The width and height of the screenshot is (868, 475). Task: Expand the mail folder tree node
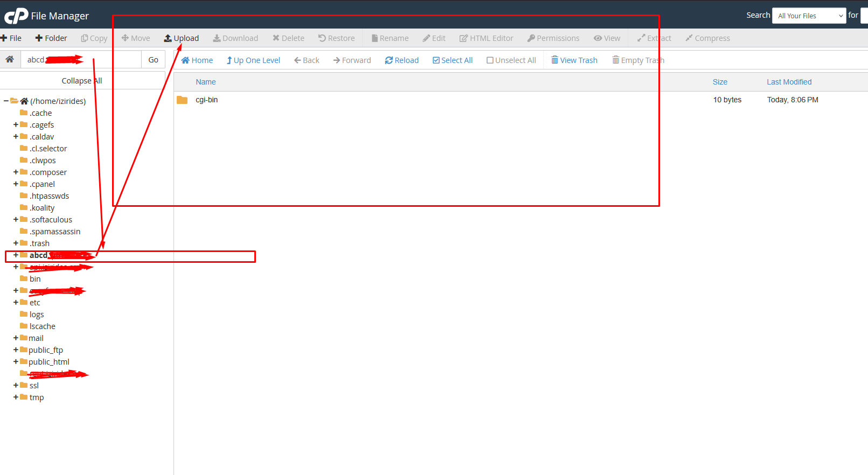[16, 338]
